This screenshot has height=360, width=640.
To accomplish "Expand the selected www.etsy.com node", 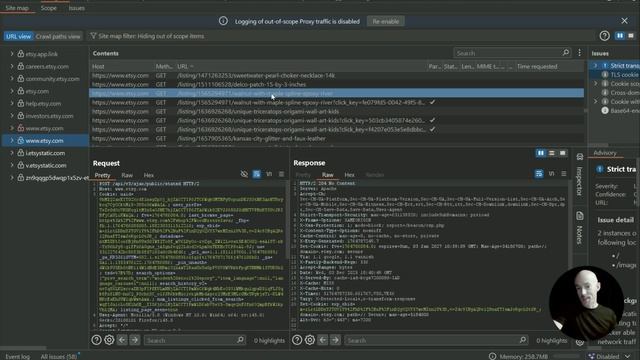I will tap(12, 140).
